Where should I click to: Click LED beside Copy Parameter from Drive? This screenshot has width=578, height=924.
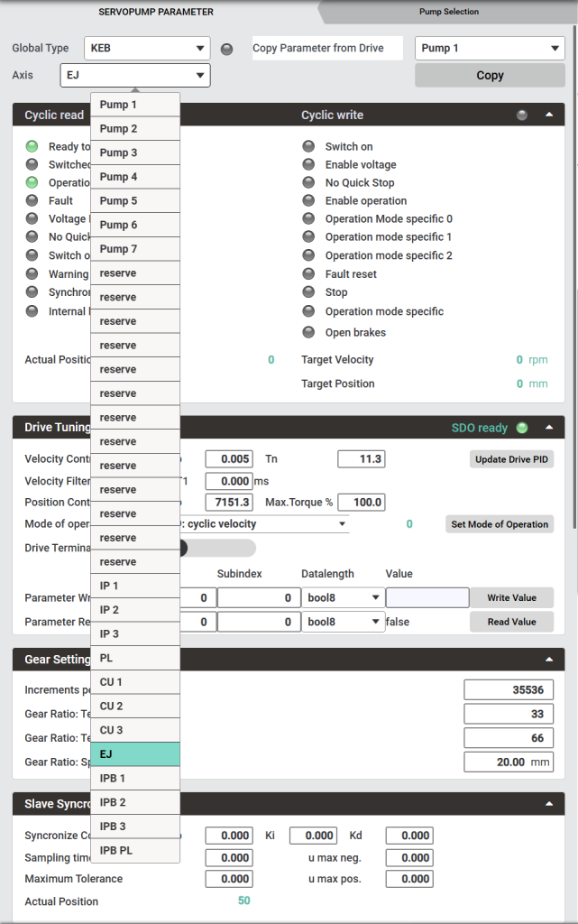227,49
